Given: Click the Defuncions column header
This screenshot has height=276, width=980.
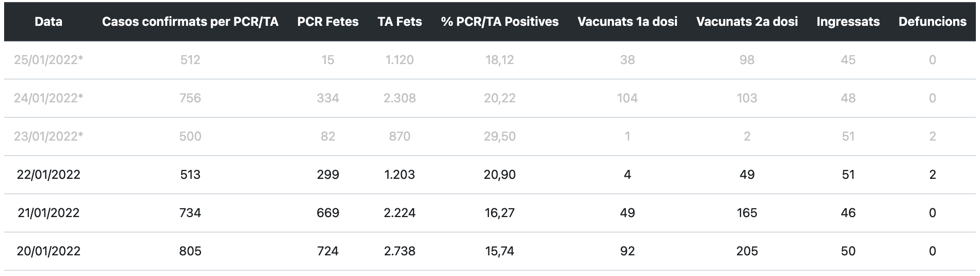Looking at the screenshot, I should pyautogui.click(x=932, y=22).
